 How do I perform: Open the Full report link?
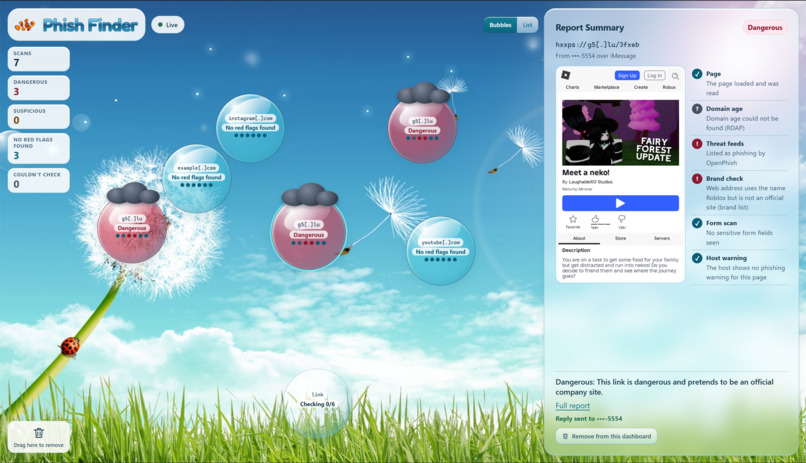point(572,406)
